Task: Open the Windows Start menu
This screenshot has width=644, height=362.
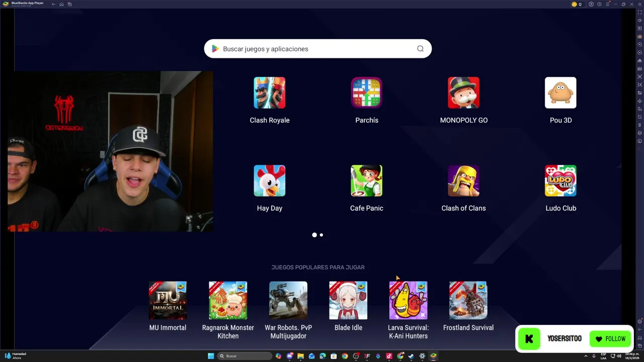Action: (x=211, y=356)
